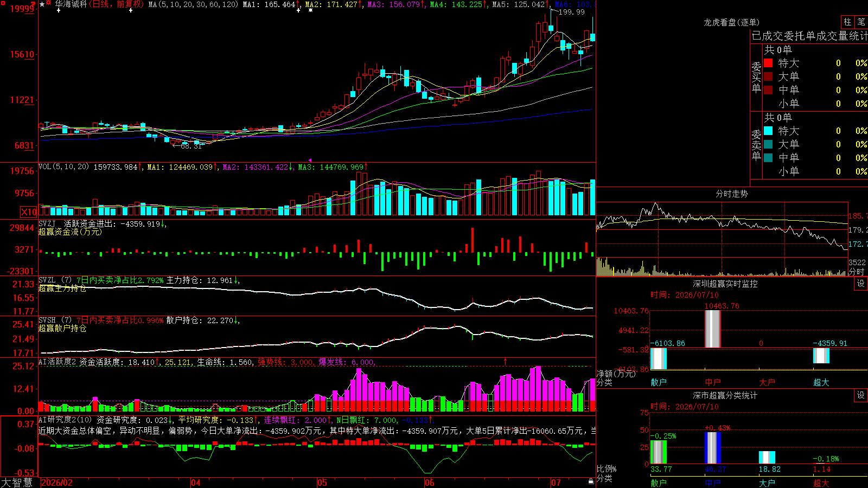The image size is (868, 488).
Task: Click the 超赢资金流(万元) label
Action: (70, 232)
